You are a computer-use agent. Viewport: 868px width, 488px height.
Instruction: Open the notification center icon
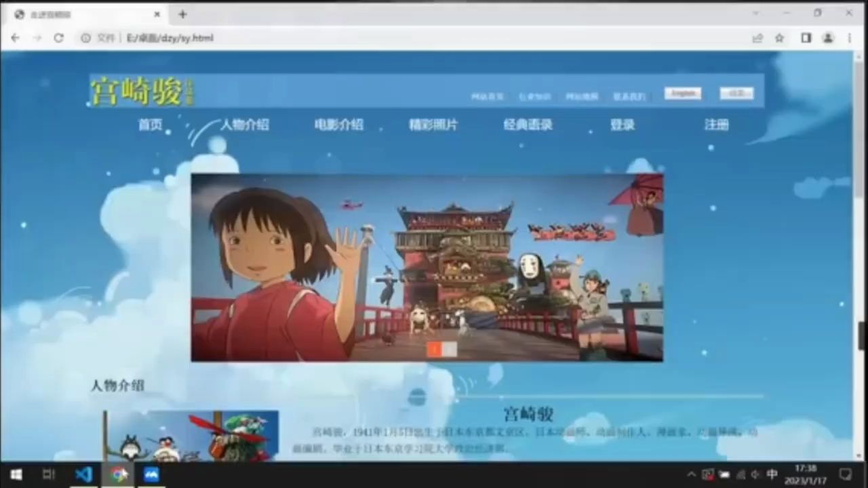click(846, 474)
